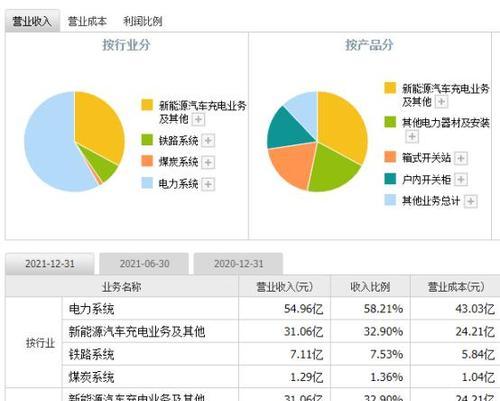Click green slice in the product pie chart

click(333, 170)
